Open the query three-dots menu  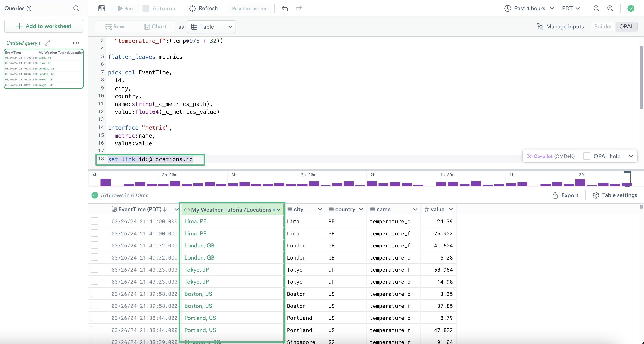coord(76,43)
